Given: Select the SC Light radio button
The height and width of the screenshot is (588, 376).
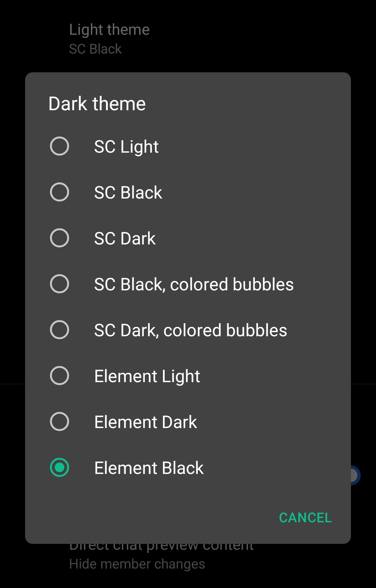Looking at the screenshot, I should pos(60,146).
